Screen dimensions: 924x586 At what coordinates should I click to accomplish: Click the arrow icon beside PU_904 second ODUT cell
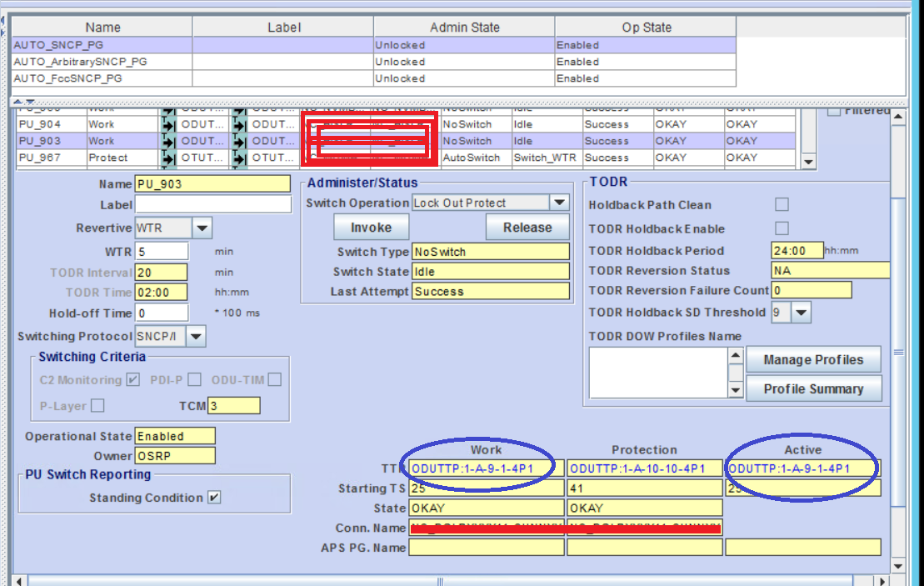(x=239, y=124)
